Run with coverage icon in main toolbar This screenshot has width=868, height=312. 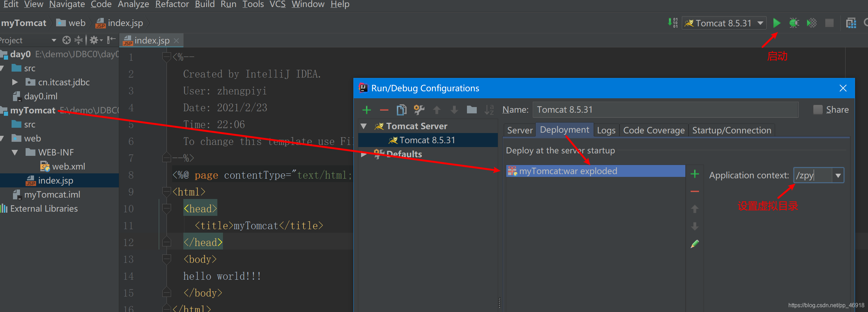(x=812, y=23)
